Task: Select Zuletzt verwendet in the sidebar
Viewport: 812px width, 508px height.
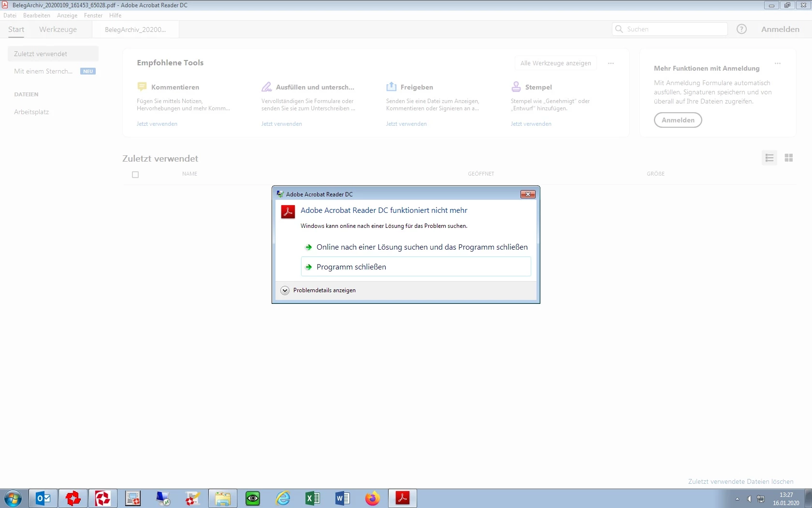Action: (x=53, y=54)
